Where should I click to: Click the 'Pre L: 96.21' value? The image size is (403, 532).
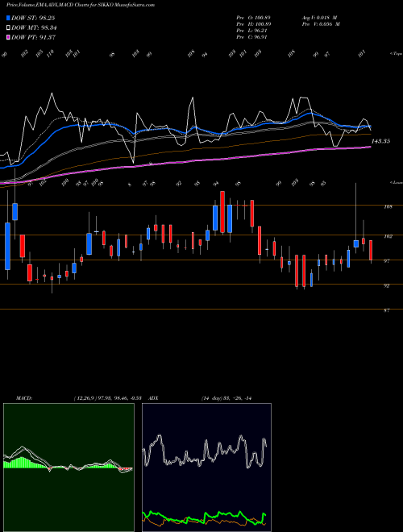(x=252, y=31)
